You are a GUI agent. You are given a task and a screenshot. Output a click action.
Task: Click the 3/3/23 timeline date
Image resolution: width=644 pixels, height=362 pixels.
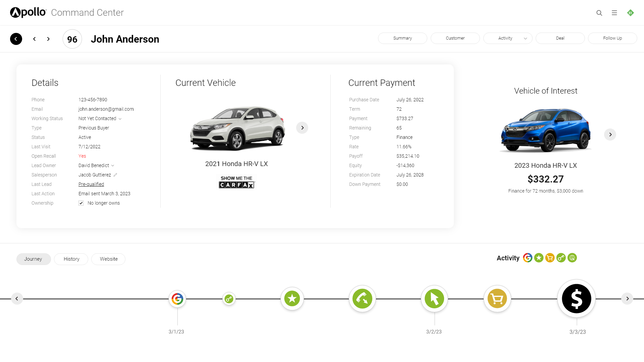tap(578, 332)
